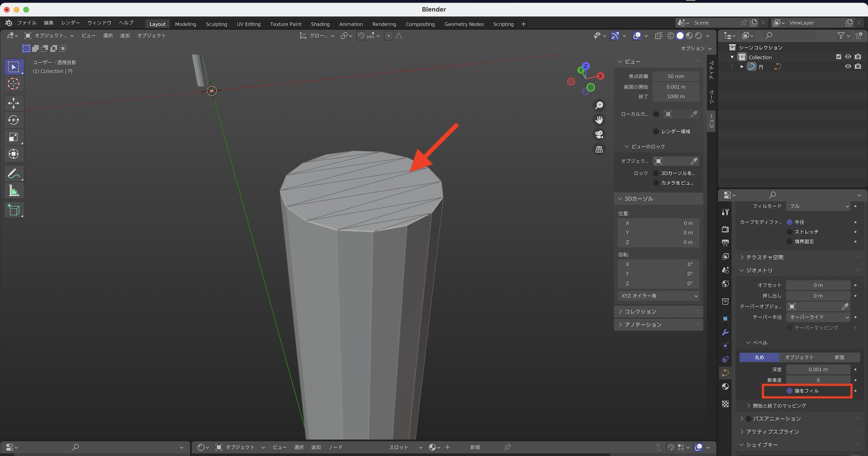
Task: Select the Scale tool
Action: [x=13, y=137]
